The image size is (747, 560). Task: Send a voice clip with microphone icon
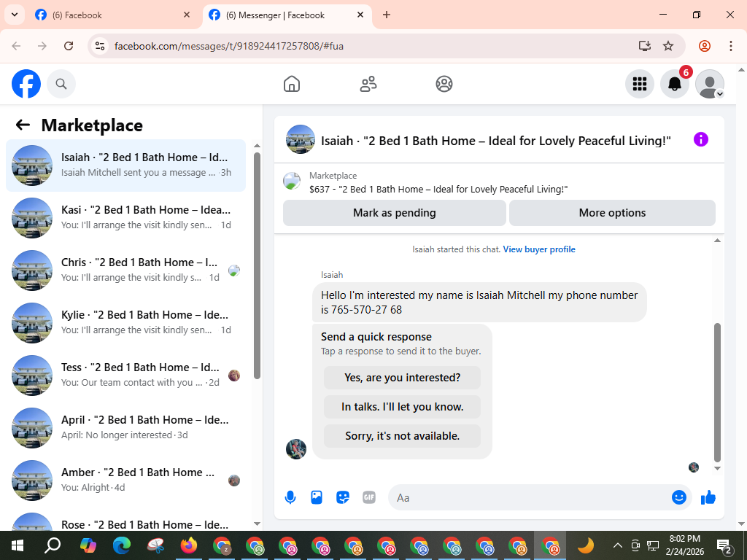290,497
